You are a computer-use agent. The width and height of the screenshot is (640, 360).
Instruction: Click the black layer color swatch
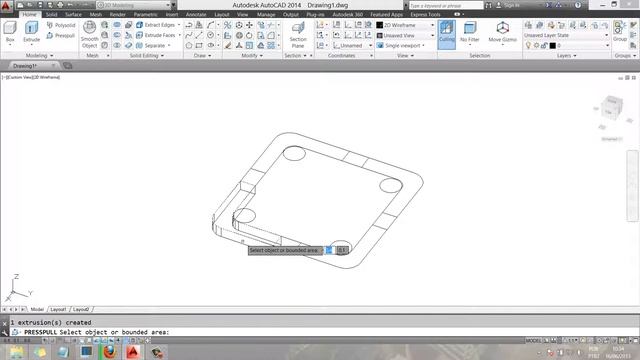pos(553,46)
